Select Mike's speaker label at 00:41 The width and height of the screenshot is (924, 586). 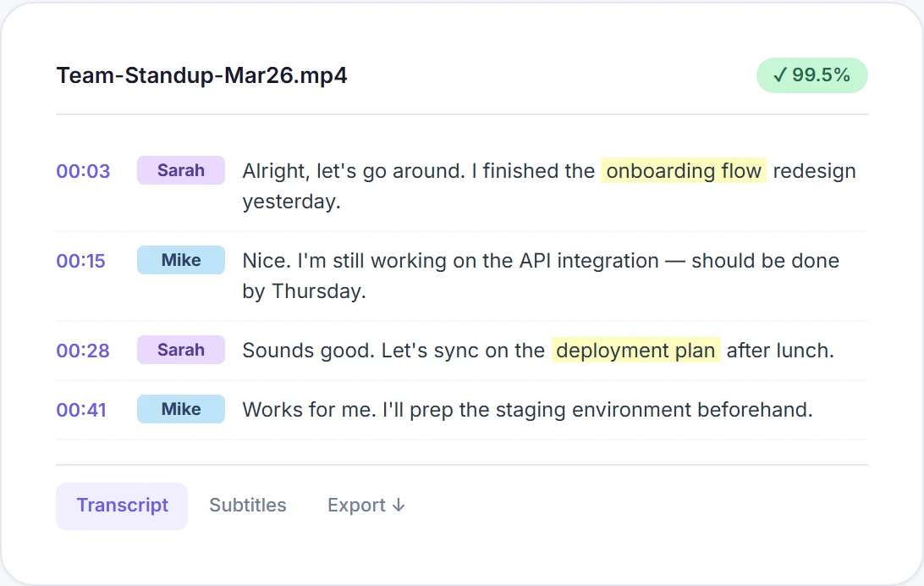181,409
